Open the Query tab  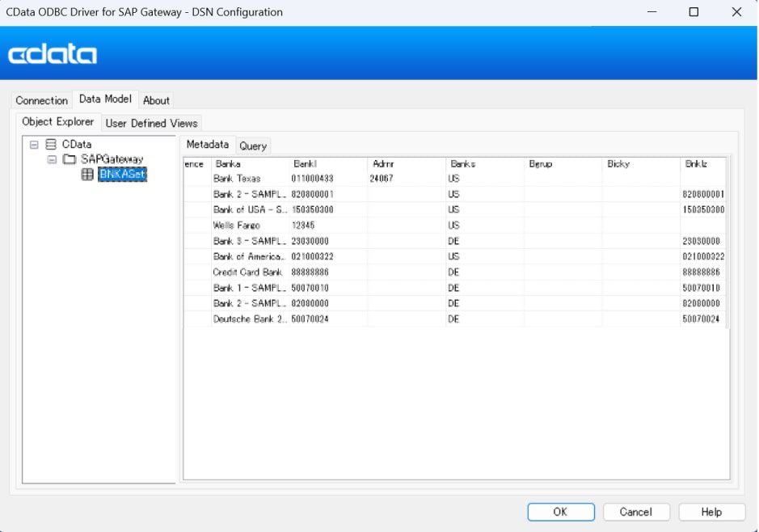click(x=253, y=146)
